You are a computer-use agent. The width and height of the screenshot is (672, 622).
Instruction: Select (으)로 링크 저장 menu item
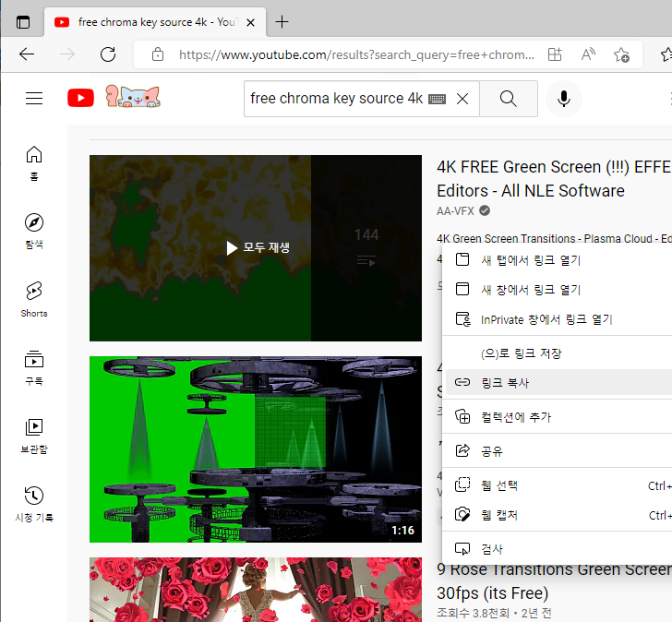point(558,353)
